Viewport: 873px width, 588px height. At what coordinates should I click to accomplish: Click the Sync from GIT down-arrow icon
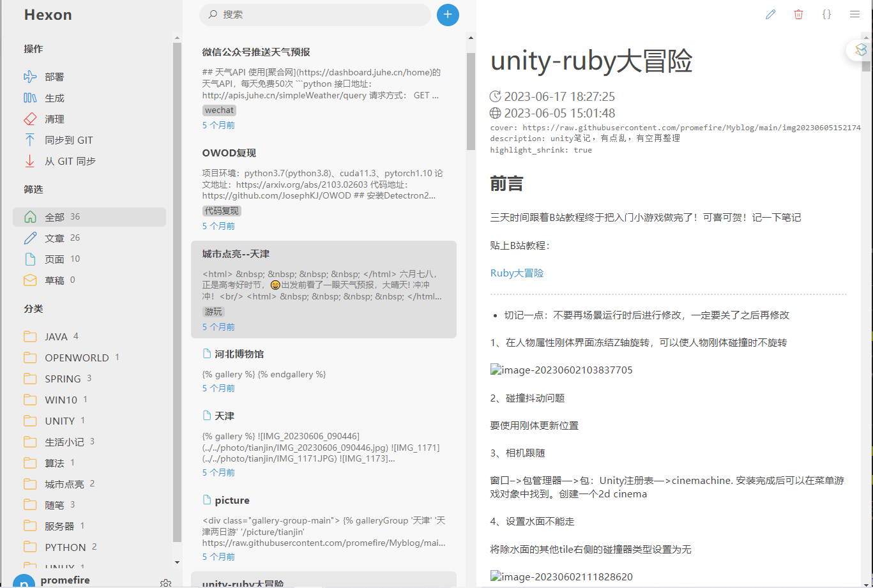pyautogui.click(x=30, y=161)
